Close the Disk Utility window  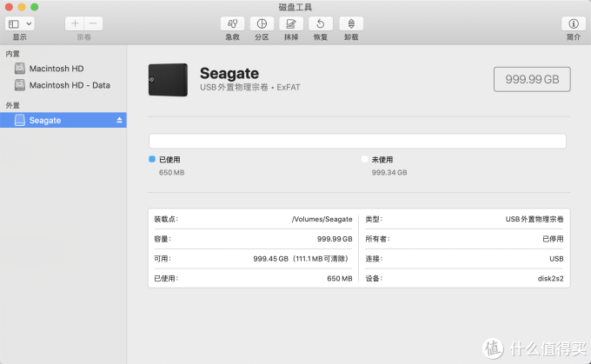coord(9,7)
